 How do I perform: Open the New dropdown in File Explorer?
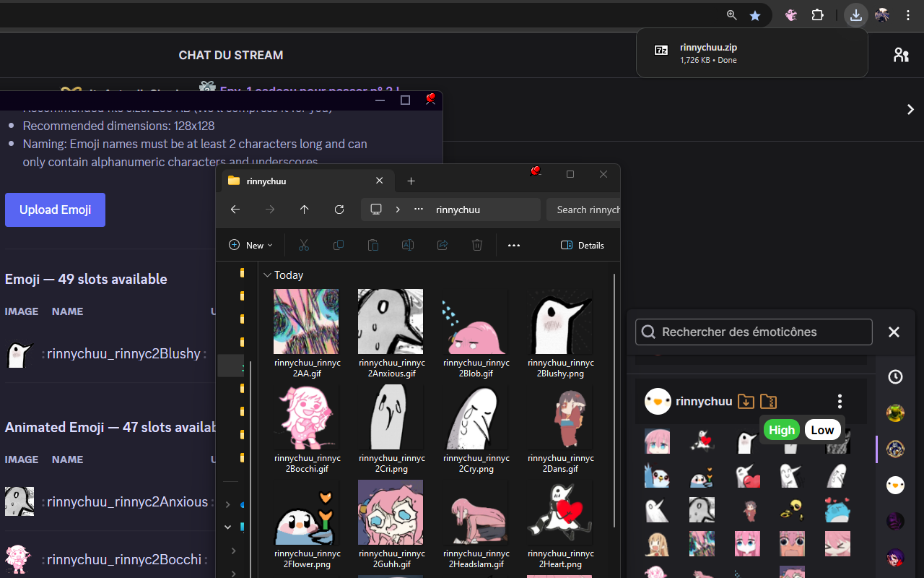250,245
